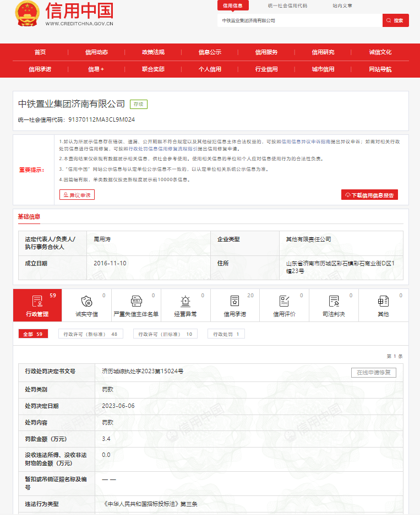
Task: Filter by 行政许可（新标准）48
Action: pyautogui.click(x=90, y=334)
